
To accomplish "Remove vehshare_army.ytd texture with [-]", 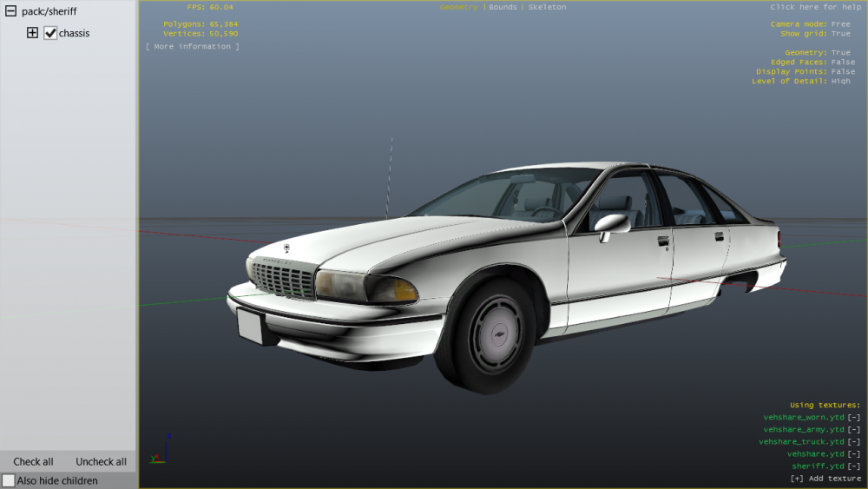I will [x=854, y=430].
